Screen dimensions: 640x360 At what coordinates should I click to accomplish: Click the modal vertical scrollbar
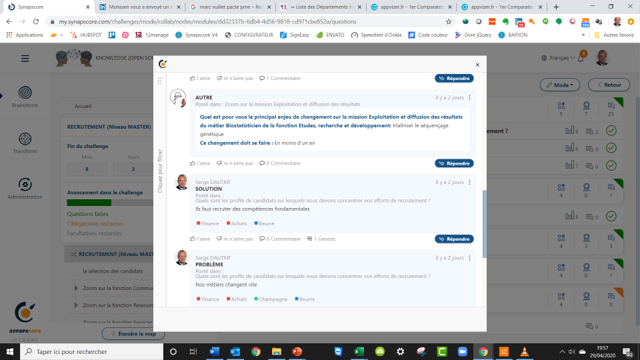click(484, 224)
